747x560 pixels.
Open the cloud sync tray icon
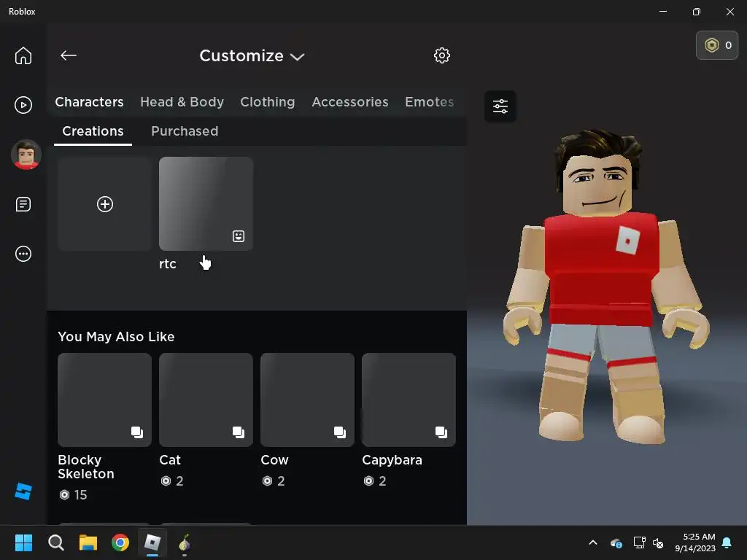pyautogui.click(x=616, y=542)
